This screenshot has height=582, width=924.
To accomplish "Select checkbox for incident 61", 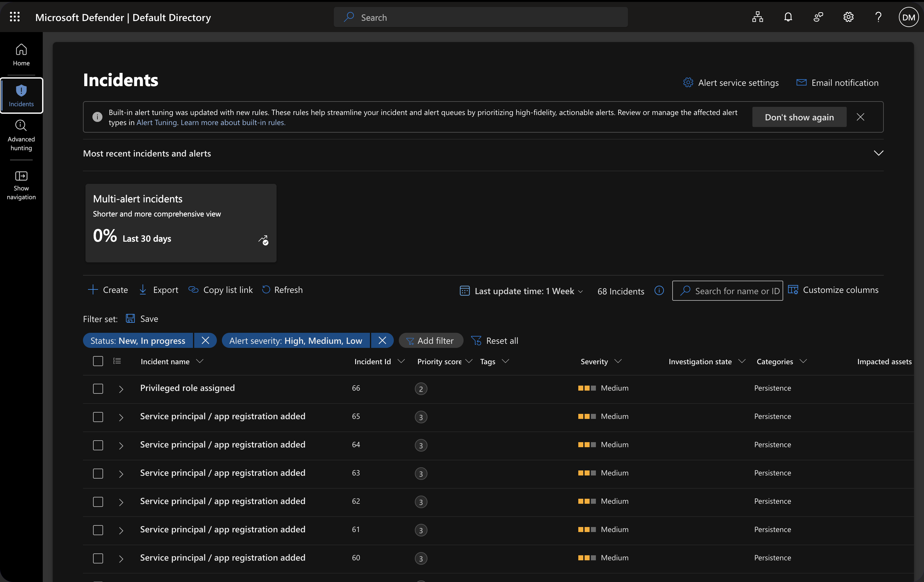I will pos(98,530).
